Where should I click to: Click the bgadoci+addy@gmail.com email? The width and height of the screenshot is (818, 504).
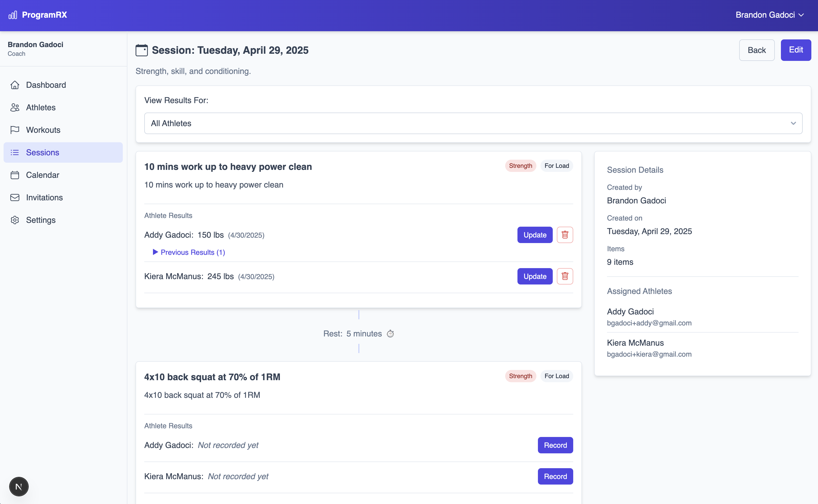point(649,323)
